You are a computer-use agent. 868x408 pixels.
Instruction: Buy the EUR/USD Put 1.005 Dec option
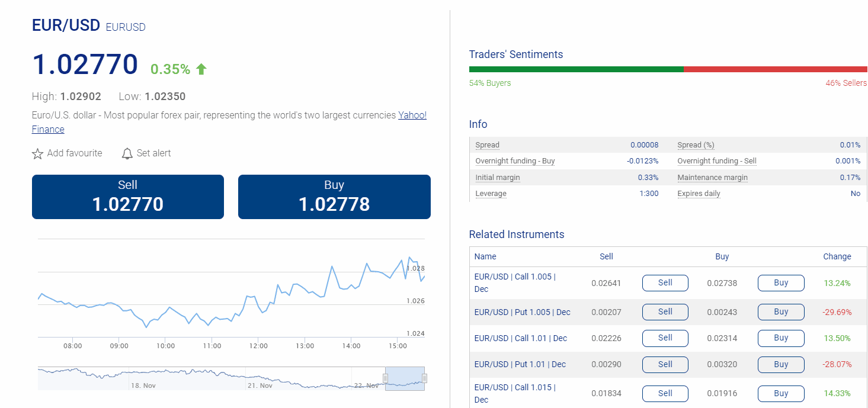coord(780,311)
